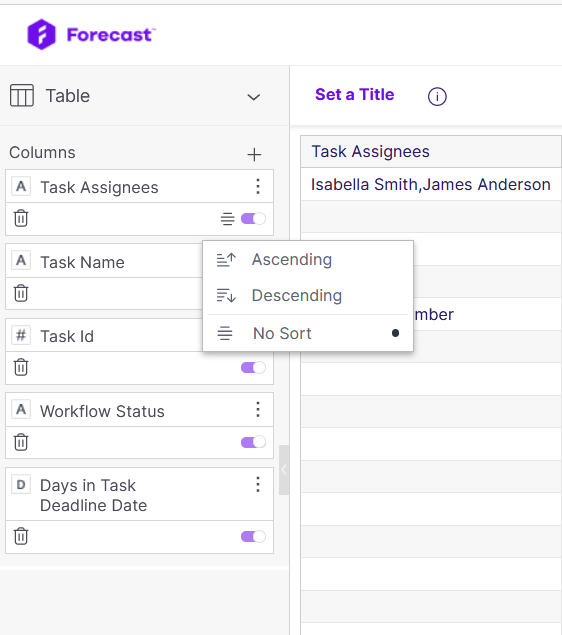Open options menu for Workflow Status column
Viewport: 562px width, 635px height.
coord(258,410)
